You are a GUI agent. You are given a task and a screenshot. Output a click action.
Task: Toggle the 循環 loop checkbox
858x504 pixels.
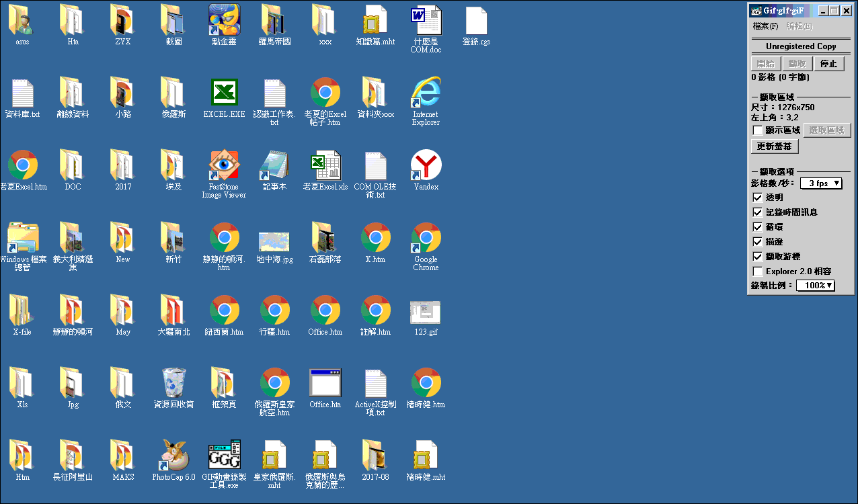click(x=758, y=227)
